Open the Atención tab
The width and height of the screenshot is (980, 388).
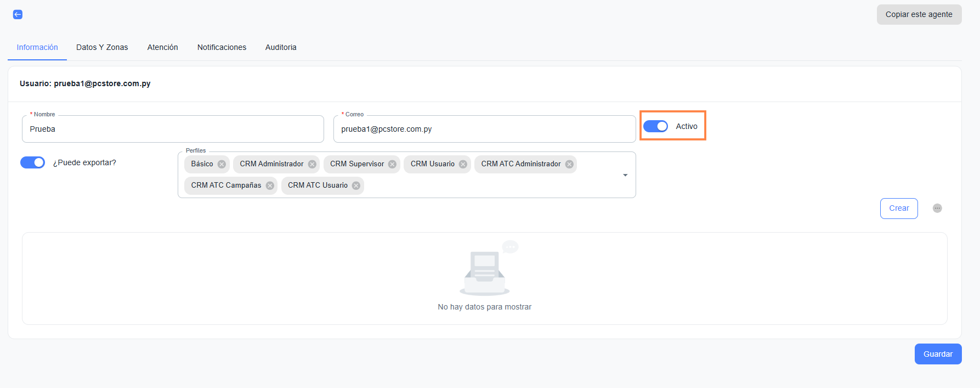click(162, 47)
